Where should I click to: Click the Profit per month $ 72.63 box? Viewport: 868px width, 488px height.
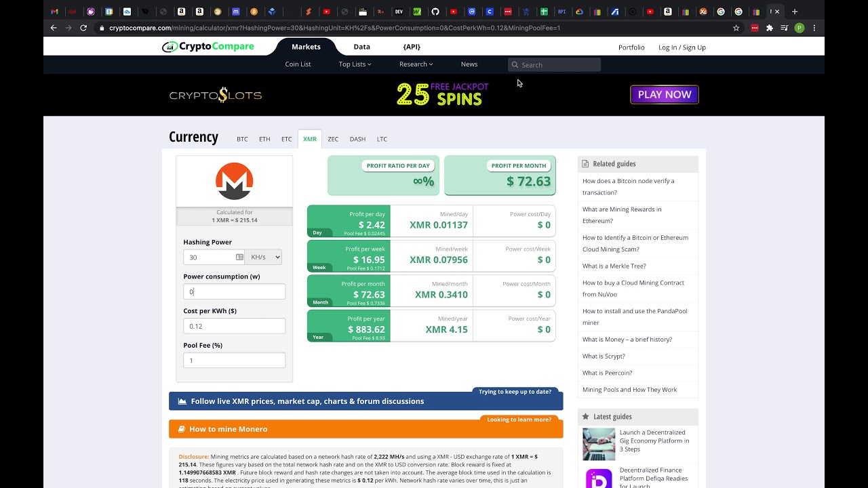pos(500,176)
